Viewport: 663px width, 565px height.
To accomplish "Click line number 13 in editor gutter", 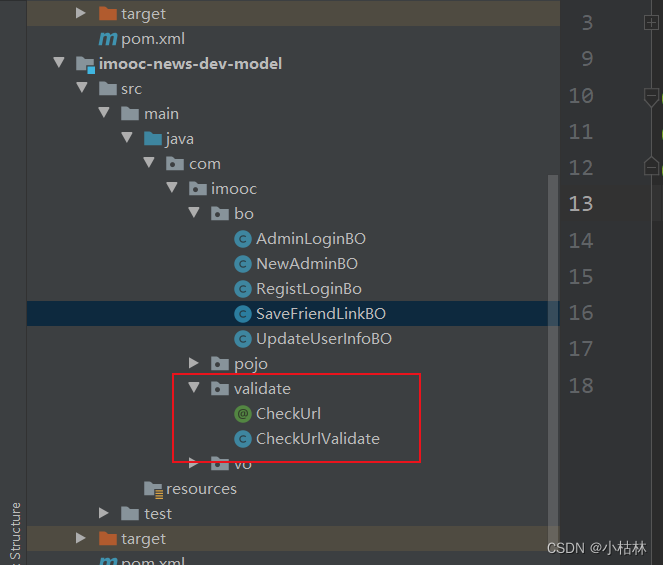I will (x=581, y=204).
